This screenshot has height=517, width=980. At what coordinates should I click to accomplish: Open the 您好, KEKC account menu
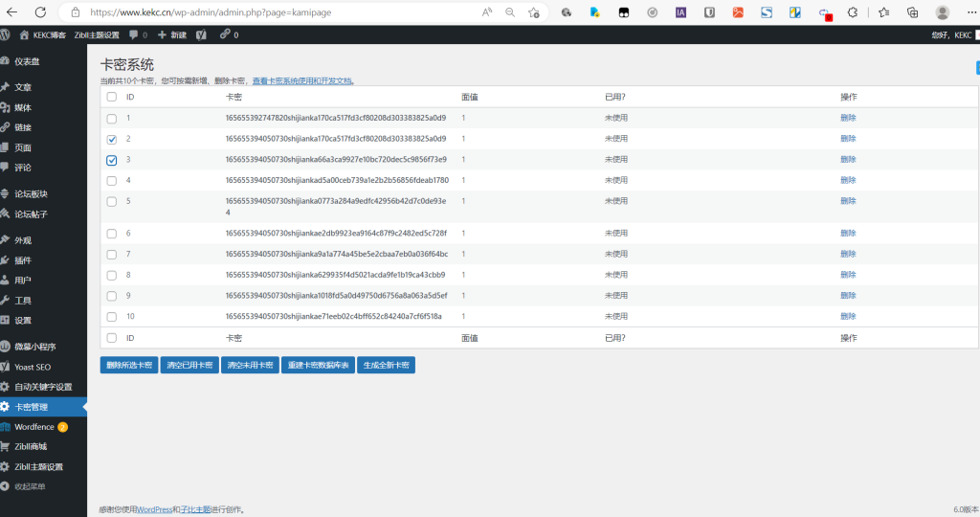point(950,34)
